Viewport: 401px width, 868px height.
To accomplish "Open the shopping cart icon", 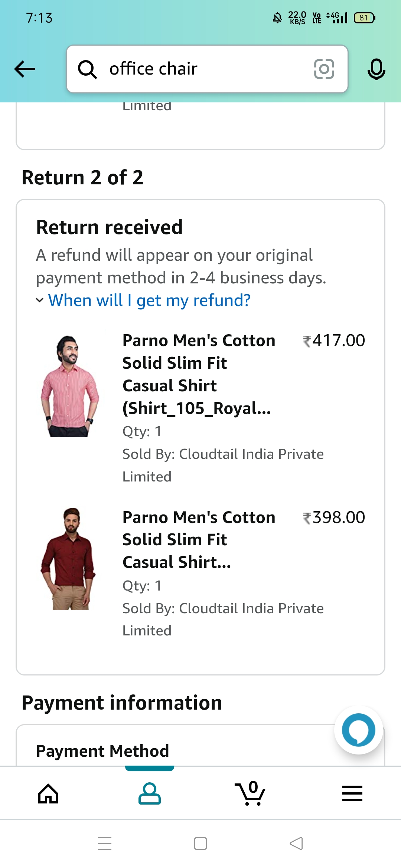I will [x=251, y=793].
